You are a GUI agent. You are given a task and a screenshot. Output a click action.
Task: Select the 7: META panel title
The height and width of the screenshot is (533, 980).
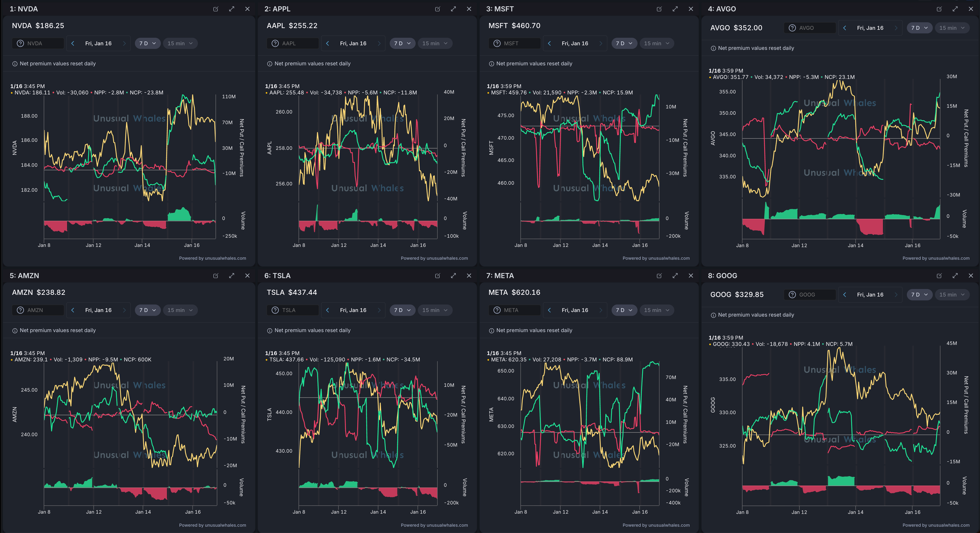pos(499,276)
